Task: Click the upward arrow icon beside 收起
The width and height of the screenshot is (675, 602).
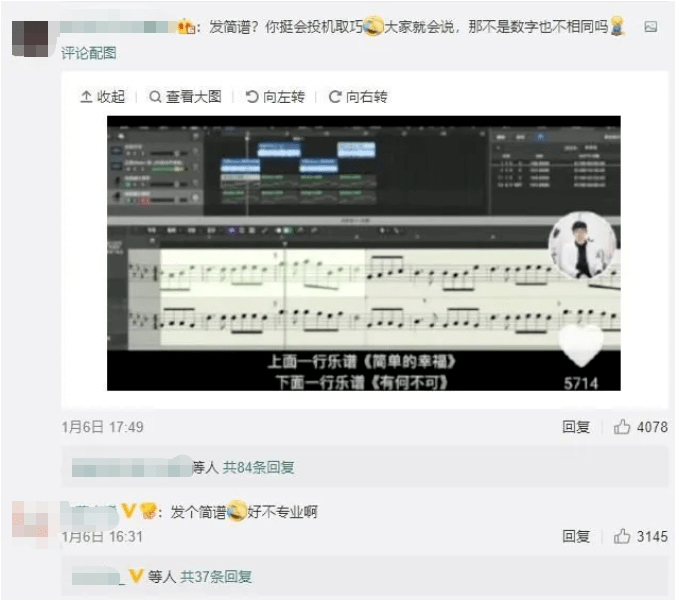Action: click(86, 96)
